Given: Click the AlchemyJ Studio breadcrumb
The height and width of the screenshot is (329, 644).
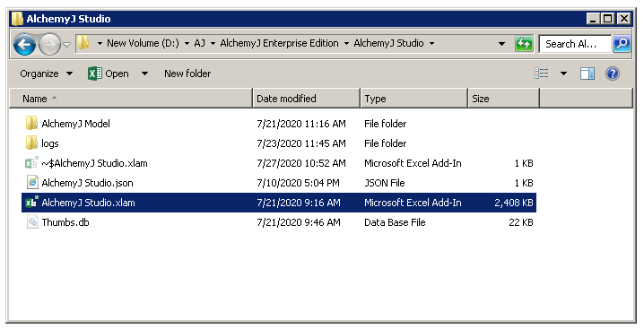Looking at the screenshot, I should pos(388,43).
